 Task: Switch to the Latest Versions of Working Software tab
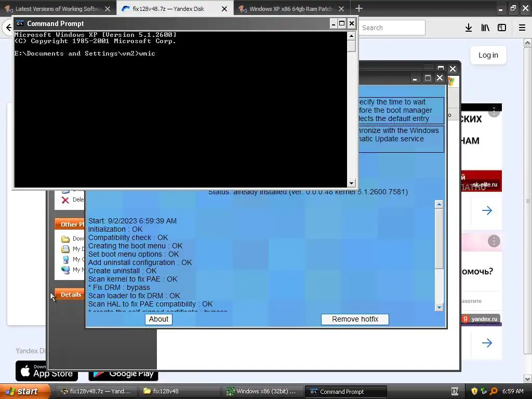click(58, 9)
